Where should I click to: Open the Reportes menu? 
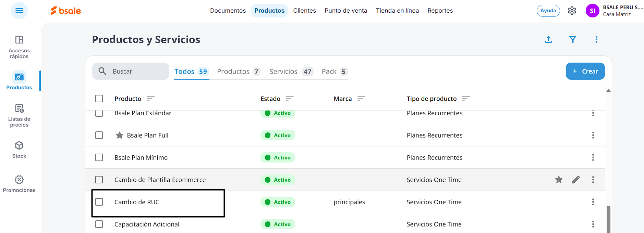tap(440, 11)
